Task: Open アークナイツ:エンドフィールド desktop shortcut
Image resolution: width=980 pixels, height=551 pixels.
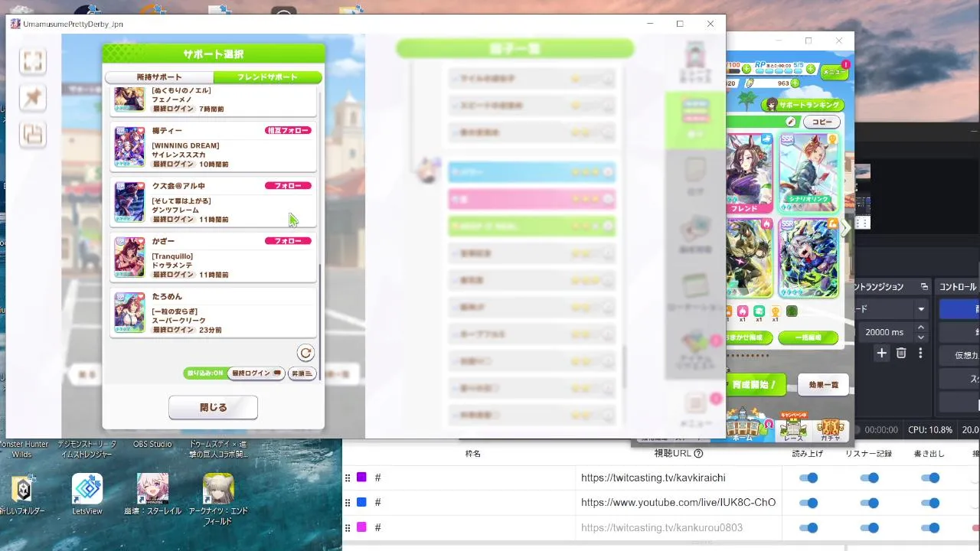Action: [x=218, y=498]
